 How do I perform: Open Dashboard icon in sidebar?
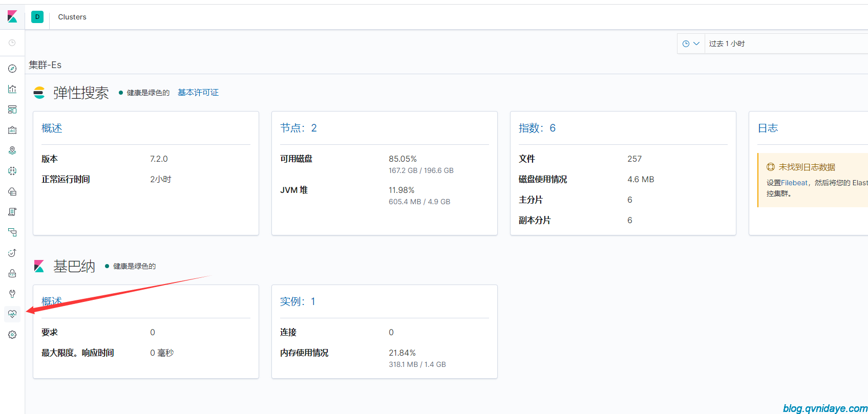click(12, 110)
